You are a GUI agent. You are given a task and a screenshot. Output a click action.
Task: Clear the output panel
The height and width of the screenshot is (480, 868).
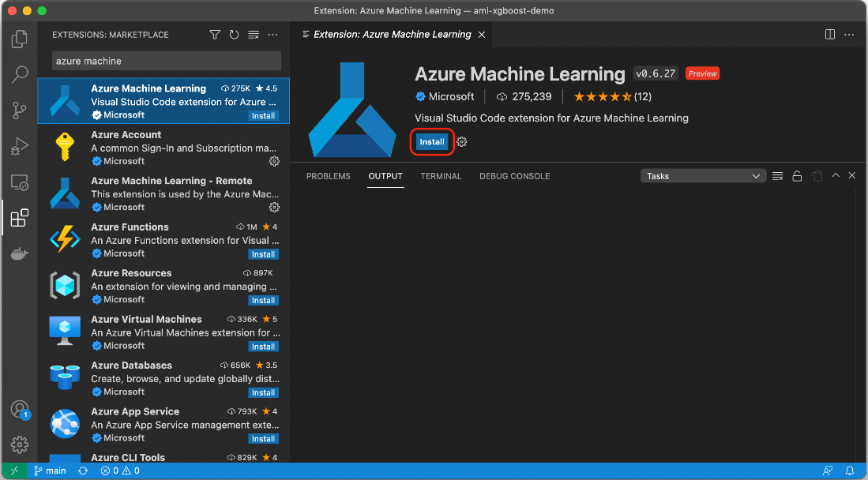tap(778, 176)
